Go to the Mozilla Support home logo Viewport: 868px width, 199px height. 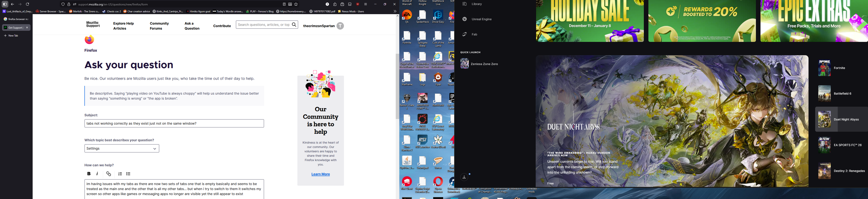click(x=93, y=24)
